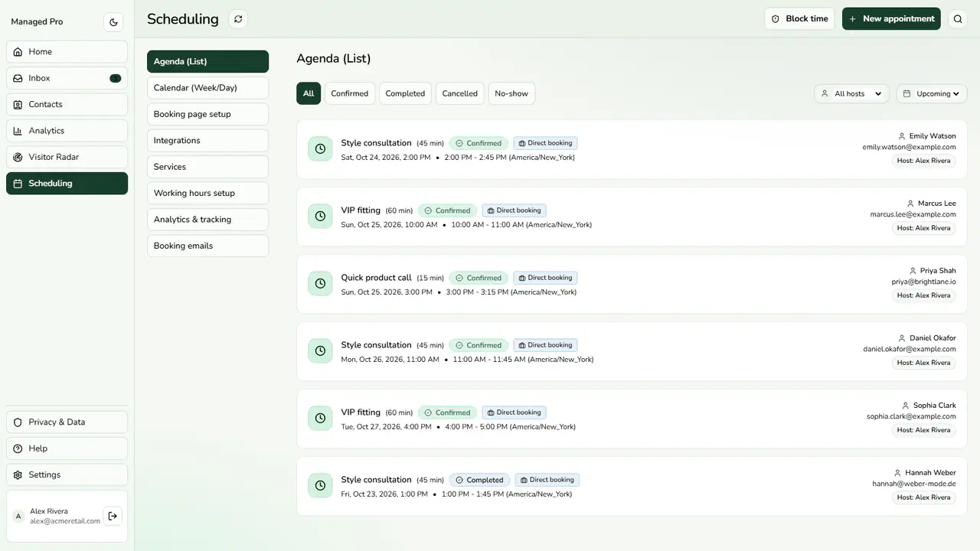Open the Services section
Image resolution: width=980 pixels, height=551 pixels.
[207, 167]
